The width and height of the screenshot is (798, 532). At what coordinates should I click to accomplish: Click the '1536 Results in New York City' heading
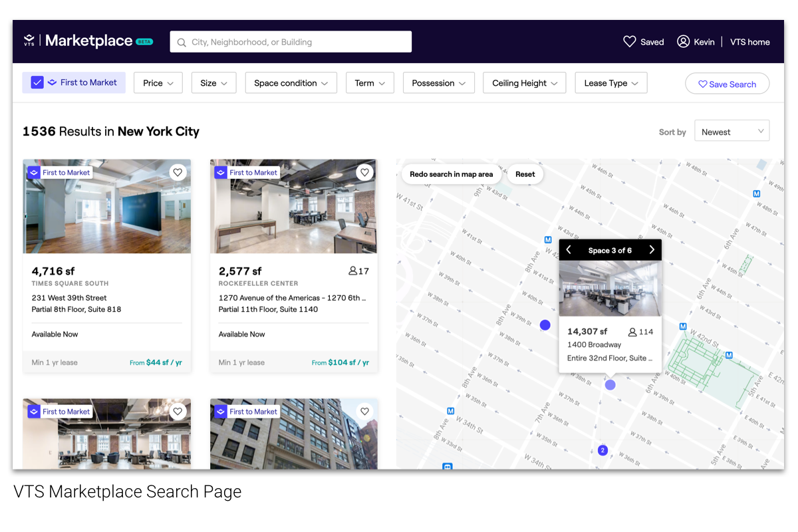[111, 131]
